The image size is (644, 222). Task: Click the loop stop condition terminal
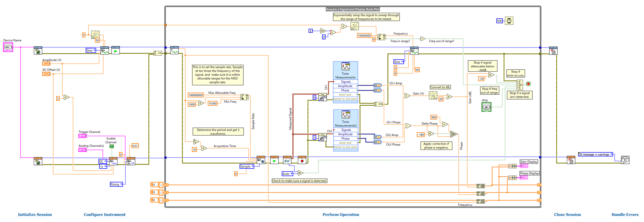528,84
